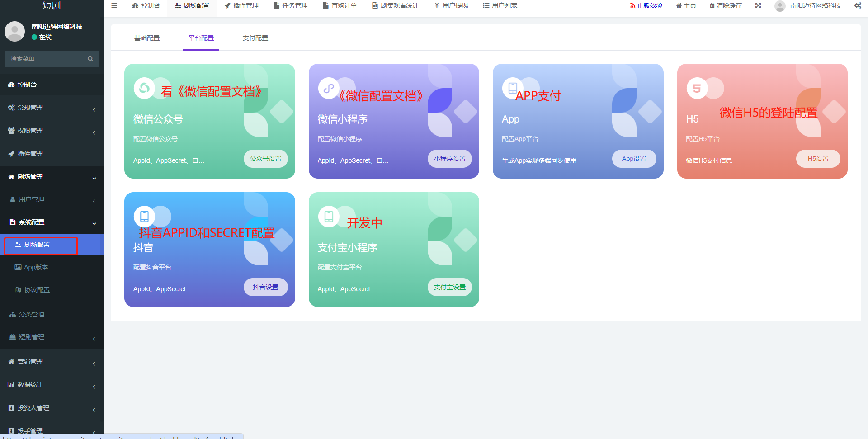Viewport: 868px width, 439px height.
Task: Click the WeChat official account card icon
Action: [144, 88]
